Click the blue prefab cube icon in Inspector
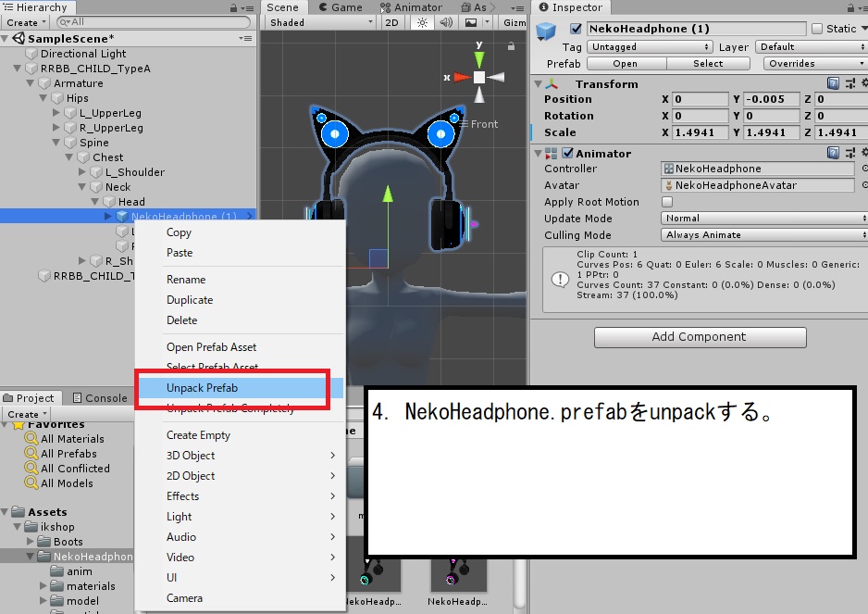Viewport: 868px width, 614px height. [546, 31]
